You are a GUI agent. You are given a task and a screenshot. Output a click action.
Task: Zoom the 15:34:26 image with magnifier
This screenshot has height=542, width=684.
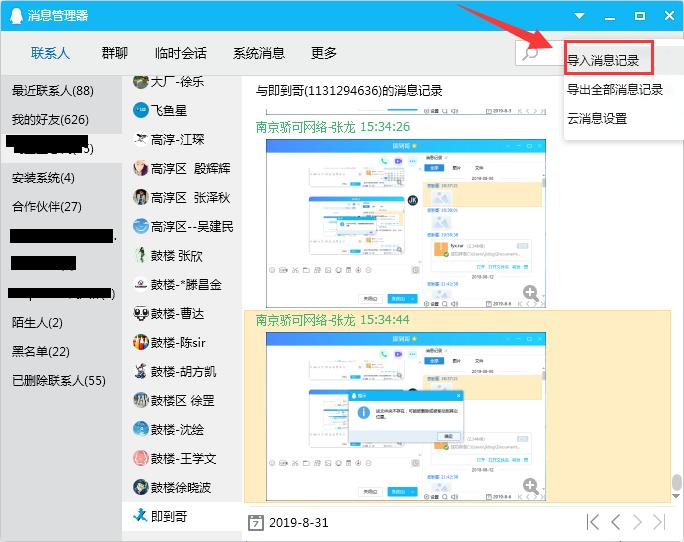(530, 292)
